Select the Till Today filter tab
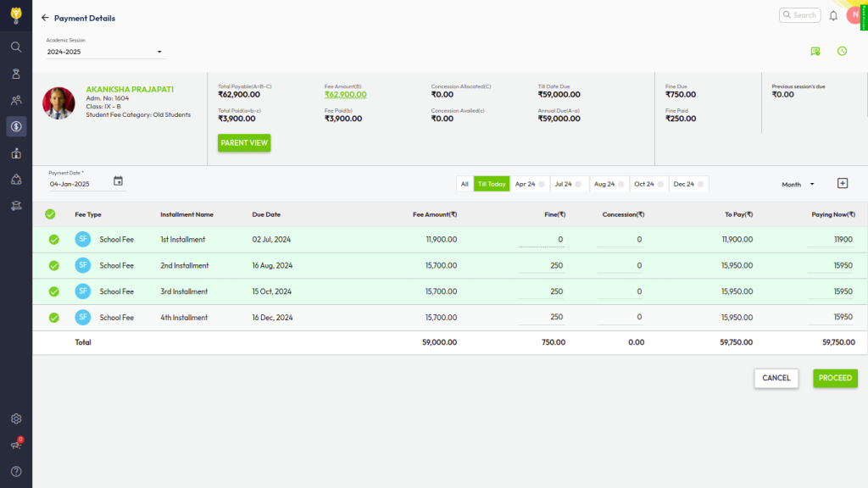Viewport: 868px width, 488px height. coord(492,184)
